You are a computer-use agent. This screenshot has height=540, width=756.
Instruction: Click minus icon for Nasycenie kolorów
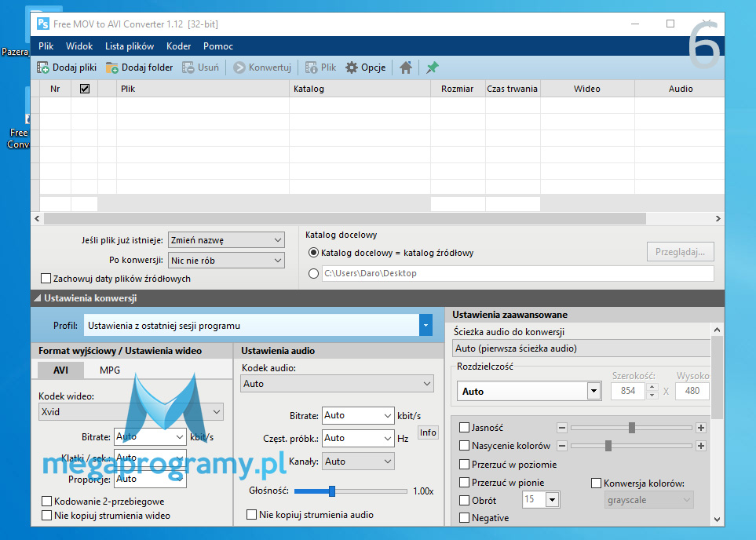pyautogui.click(x=561, y=446)
